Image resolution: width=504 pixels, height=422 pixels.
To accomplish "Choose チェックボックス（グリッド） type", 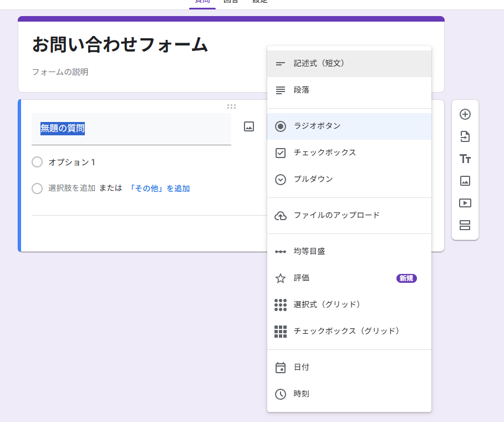I will (349, 332).
